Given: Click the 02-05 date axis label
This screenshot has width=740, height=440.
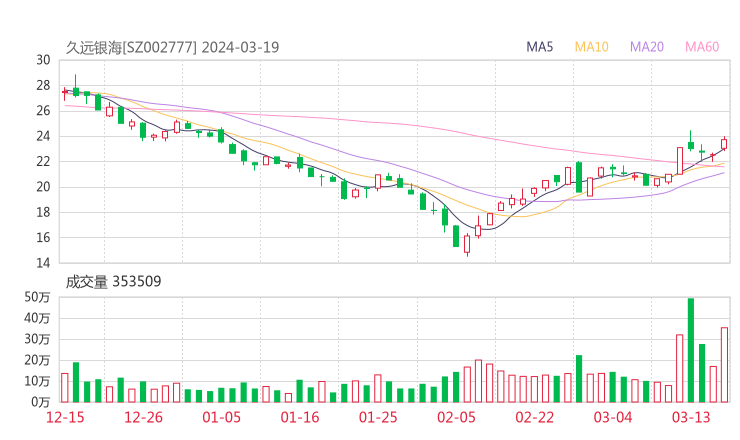Looking at the screenshot, I should click(x=456, y=417).
